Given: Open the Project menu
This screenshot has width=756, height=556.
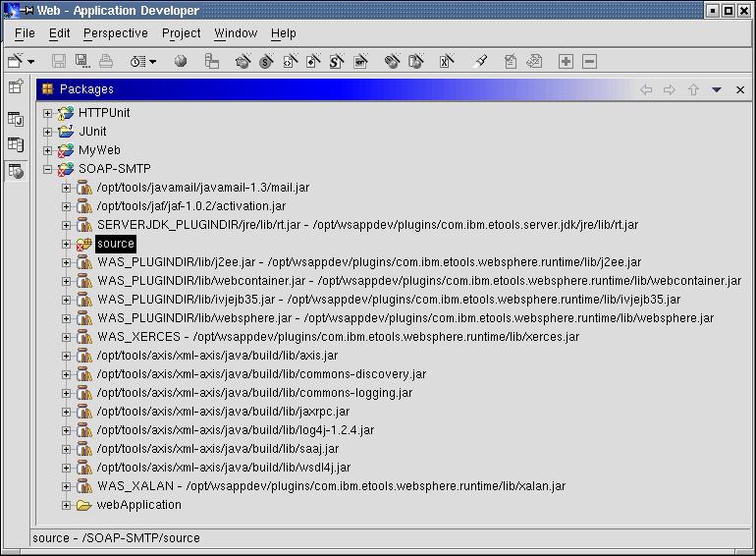Looking at the screenshot, I should pos(181,33).
